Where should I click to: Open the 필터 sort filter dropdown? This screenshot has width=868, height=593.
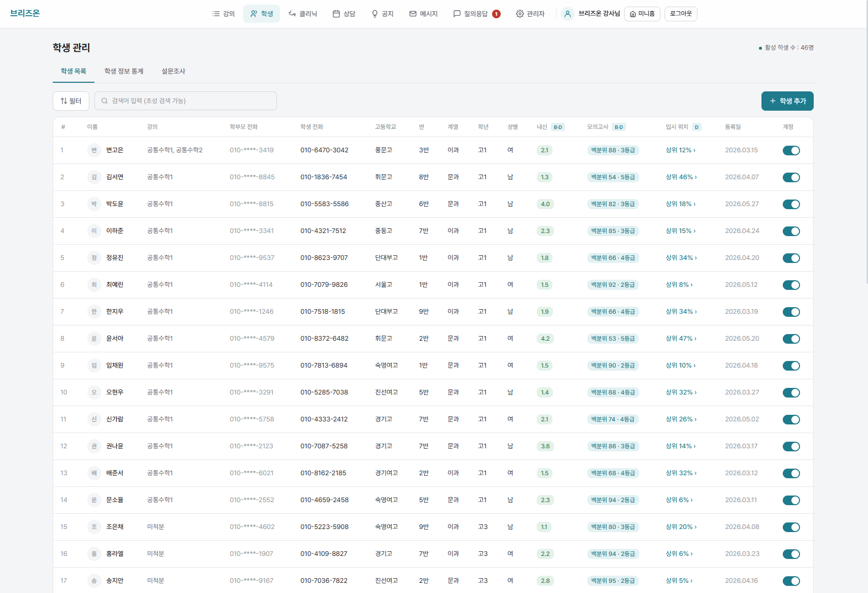(71, 101)
